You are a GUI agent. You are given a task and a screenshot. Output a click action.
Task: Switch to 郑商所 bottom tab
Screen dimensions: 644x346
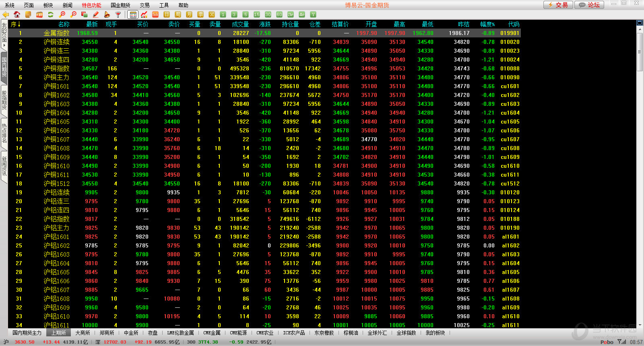click(x=107, y=333)
